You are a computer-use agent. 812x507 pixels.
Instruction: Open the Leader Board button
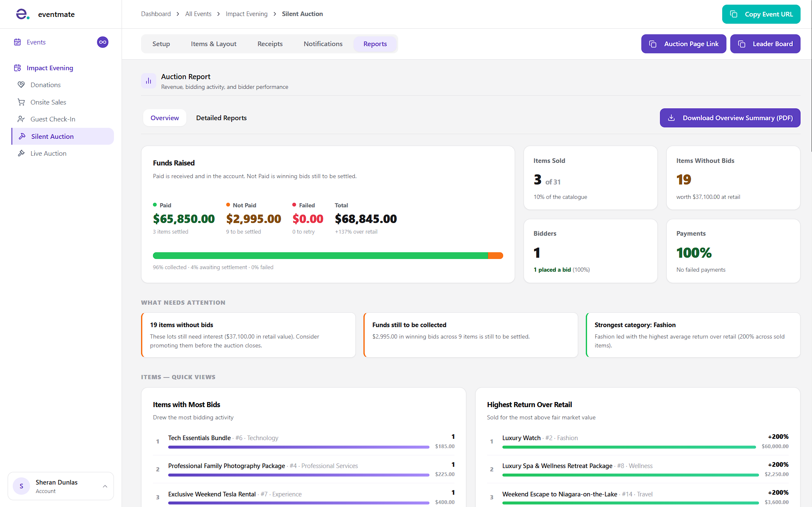click(765, 44)
